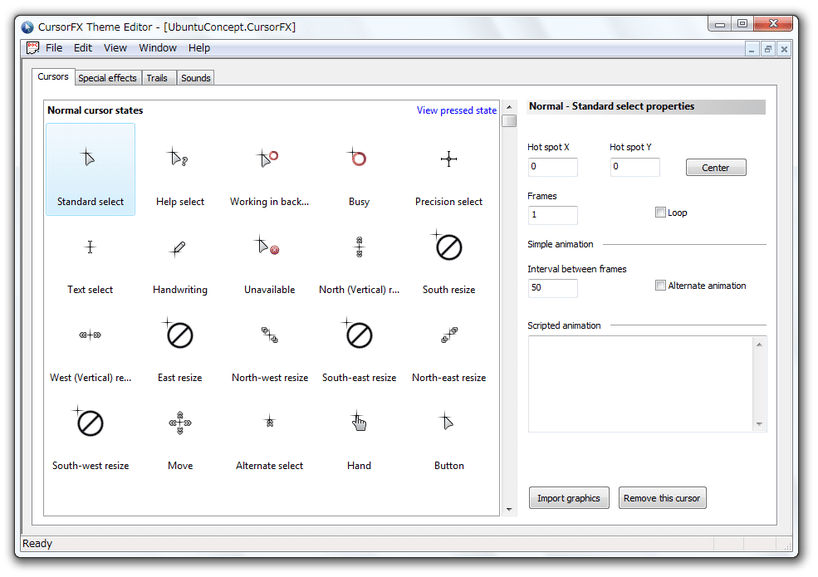
Task: Select the Button cursor icon
Action: pos(446,421)
